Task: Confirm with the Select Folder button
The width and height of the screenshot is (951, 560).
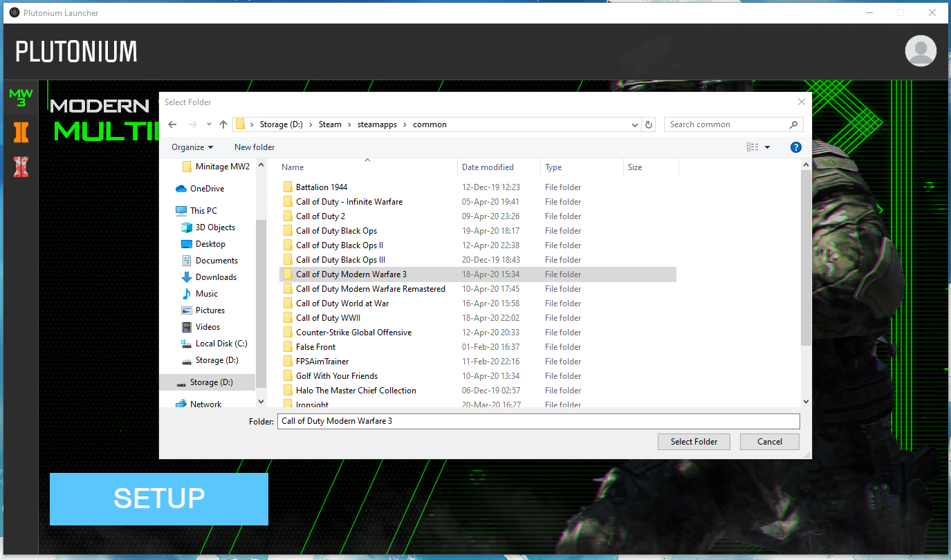Action: [x=694, y=442]
